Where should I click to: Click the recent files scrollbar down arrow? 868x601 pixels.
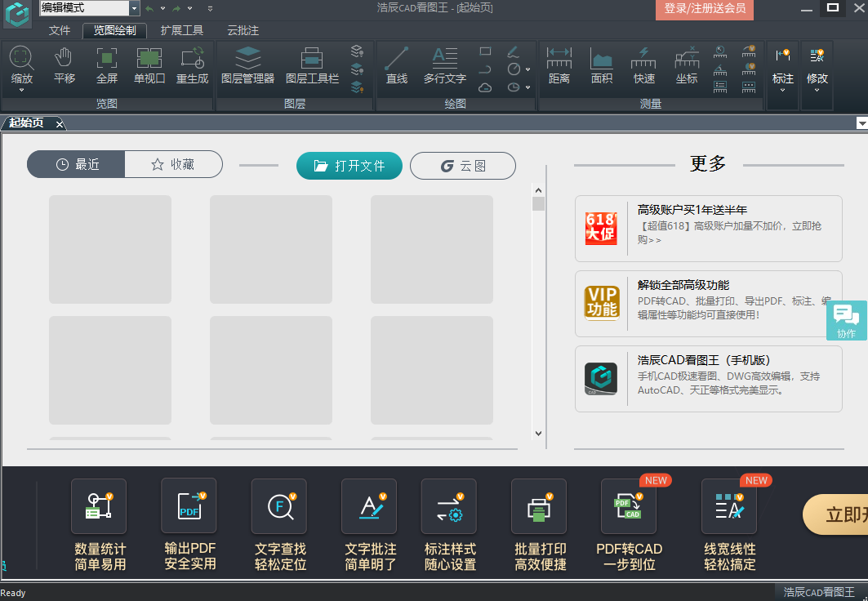(x=538, y=434)
